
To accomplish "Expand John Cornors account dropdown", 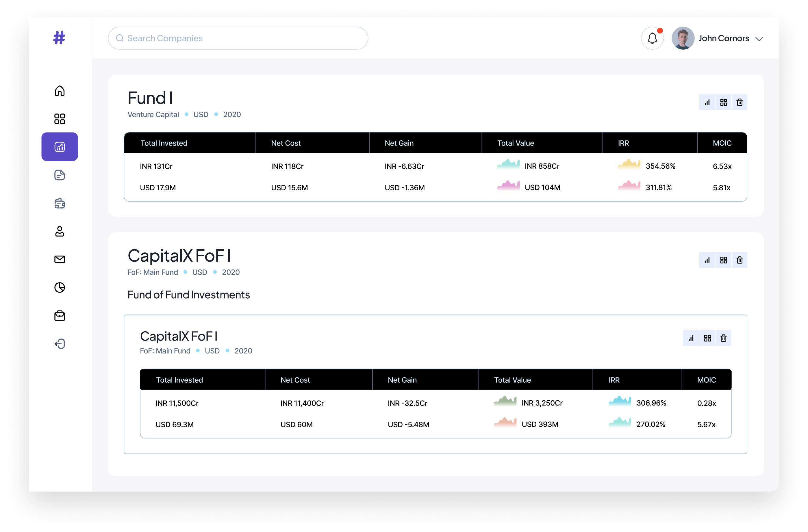I will tap(759, 39).
